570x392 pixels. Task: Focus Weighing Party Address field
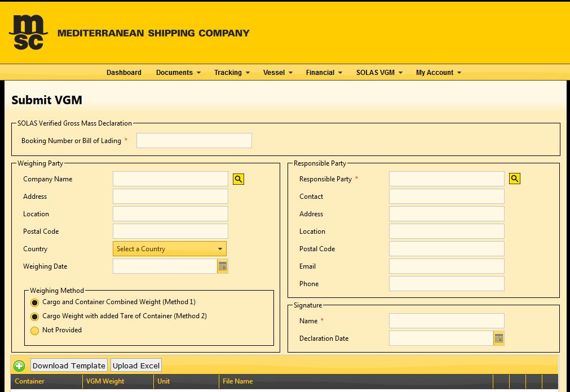pos(170,196)
